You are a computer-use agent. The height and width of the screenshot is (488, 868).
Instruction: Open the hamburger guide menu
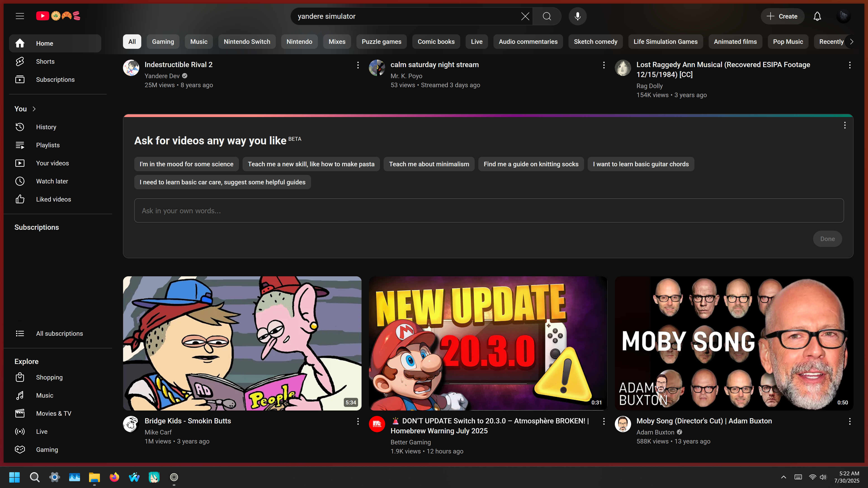tap(20, 16)
